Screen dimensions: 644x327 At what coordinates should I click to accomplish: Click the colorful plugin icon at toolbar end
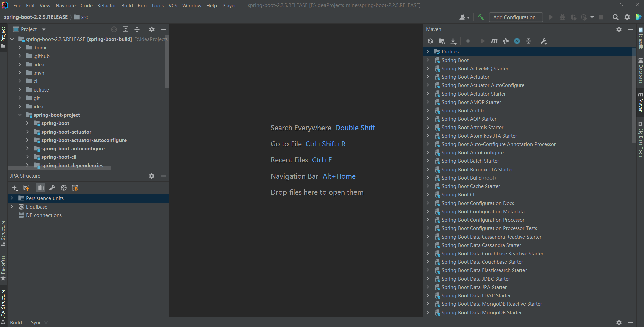(638, 17)
